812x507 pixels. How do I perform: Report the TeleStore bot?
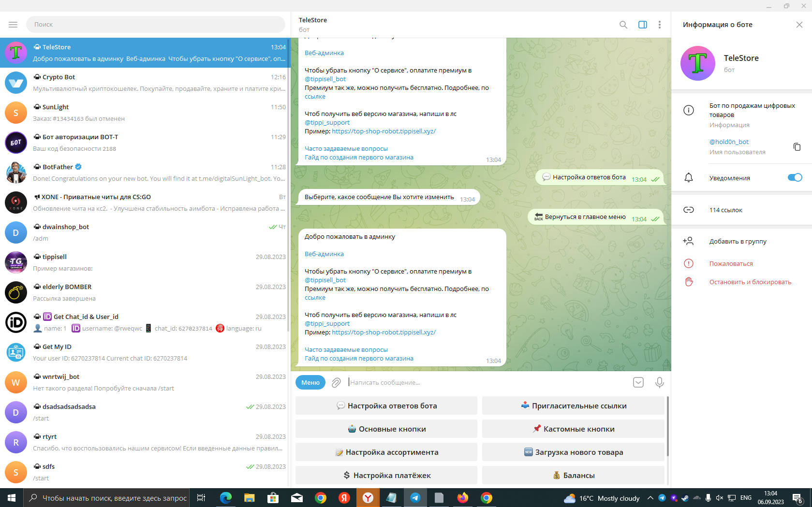[x=742, y=263]
